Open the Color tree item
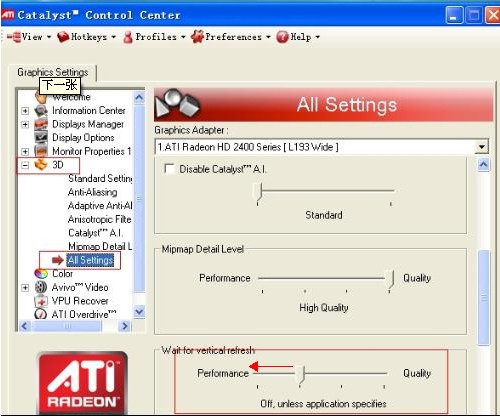500x418 pixels. 62,274
